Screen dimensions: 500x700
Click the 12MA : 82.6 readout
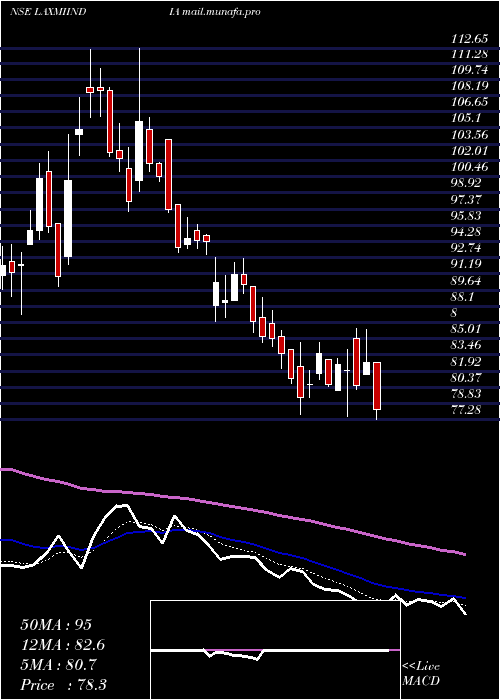tap(63, 645)
